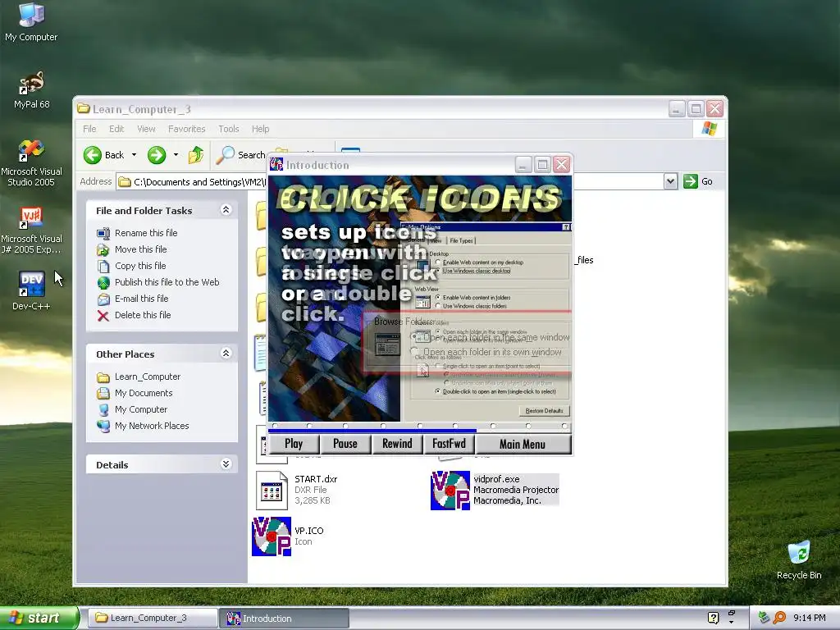The height and width of the screenshot is (630, 840).
Task: Click the orange magnifier tray icon
Action: pos(779,618)
